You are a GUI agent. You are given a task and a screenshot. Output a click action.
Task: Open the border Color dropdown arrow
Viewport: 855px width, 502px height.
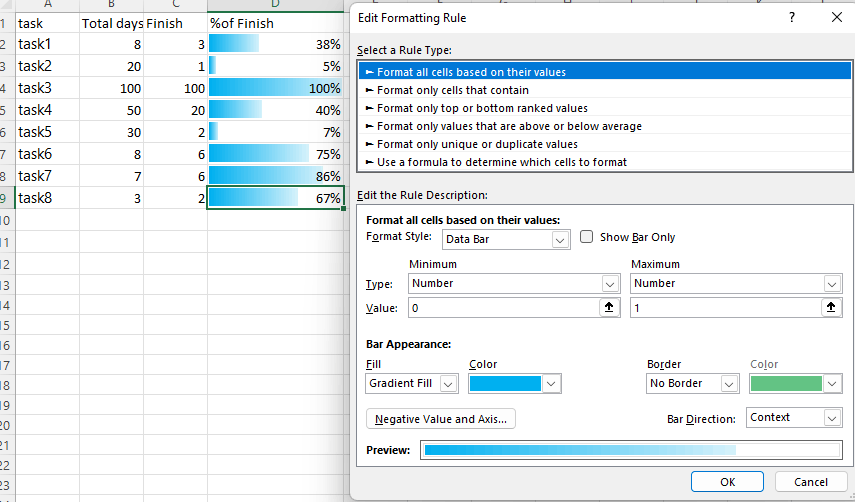(x=832, y=384)
